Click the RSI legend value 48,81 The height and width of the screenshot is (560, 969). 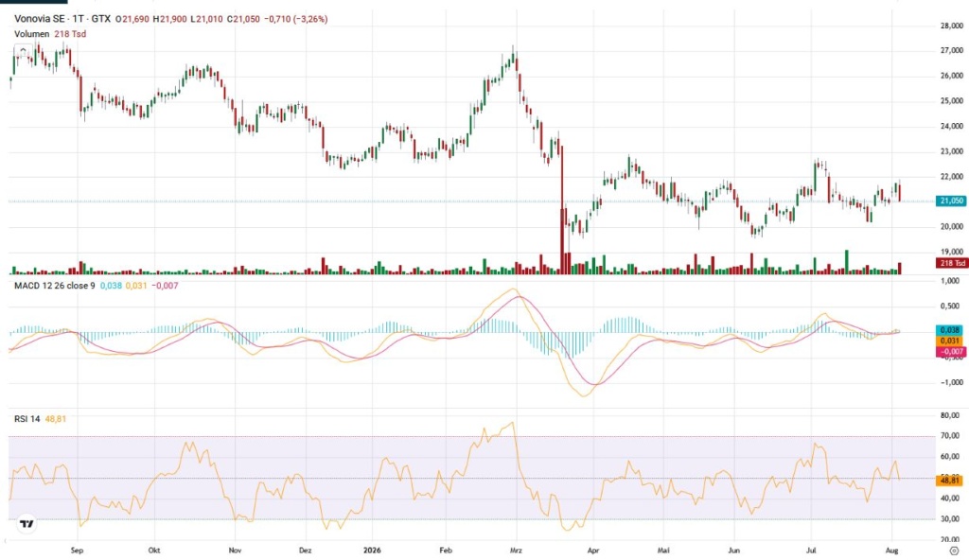56,419
